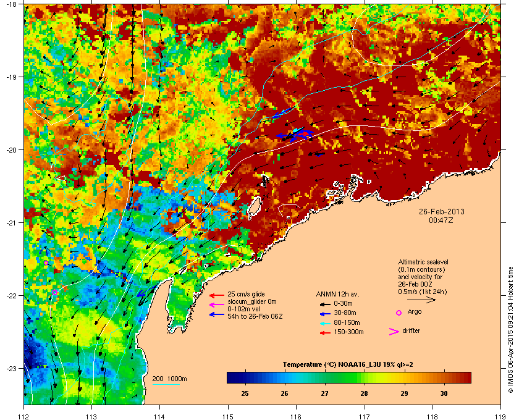The width and height of the screenshot is (519, 420).
Task: Click the magenta drifter chevron legend symbol
Action: tap(394, 332)
